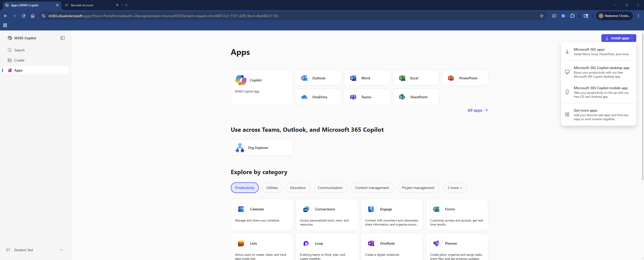
Task: Open the Connections app card
Action: click(x=327, y=215)
